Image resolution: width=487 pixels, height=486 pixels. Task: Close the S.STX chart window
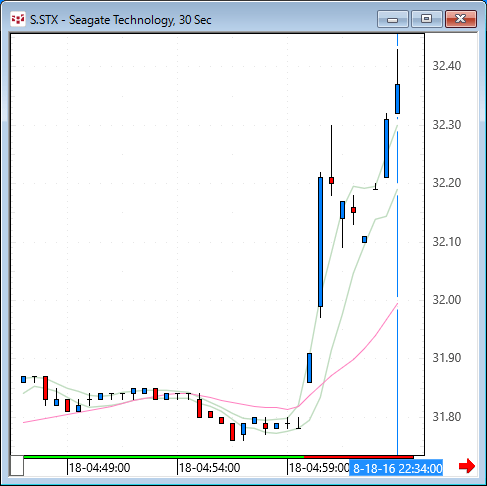pyautogui.click(x=461, y=19)
